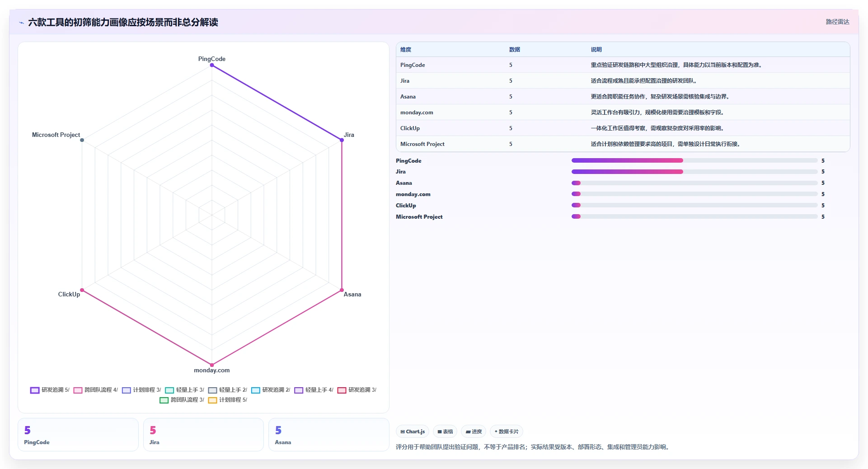
Task: Click the 数据卡片 chip
Action: (507, 431)
